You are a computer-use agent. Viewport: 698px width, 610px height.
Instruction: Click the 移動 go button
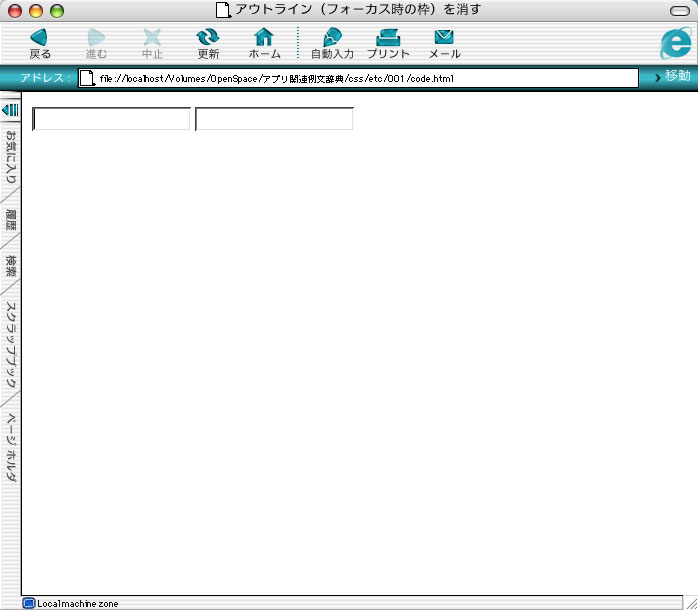pyautogui.click(x=673, y=76)
